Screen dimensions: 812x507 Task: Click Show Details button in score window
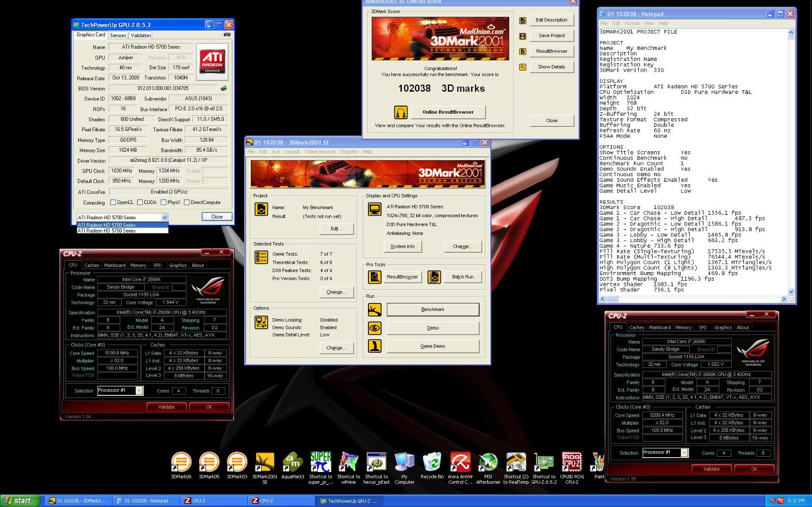pos(552,67)
